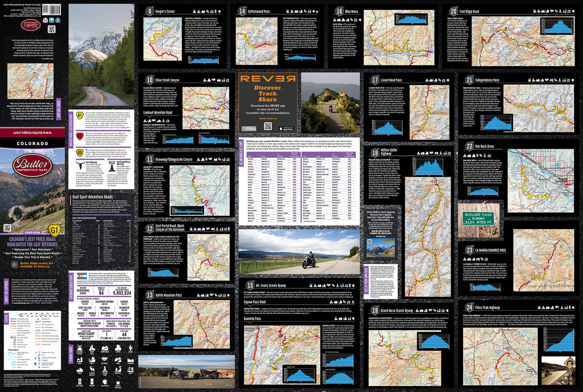Click the Colorado state flag icon

point(79,275)
